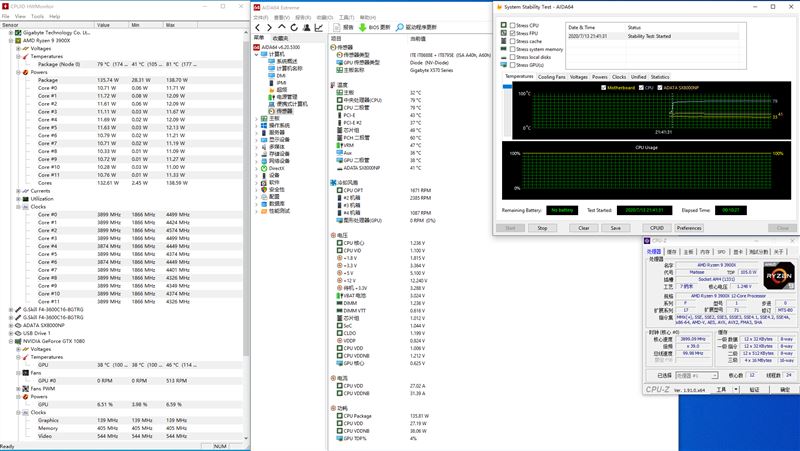Image resolution: width=800 pixels, height=451 pixels.
Task: Click AIDA64 report (报告) toolbar button
Action: pos(343,28)
